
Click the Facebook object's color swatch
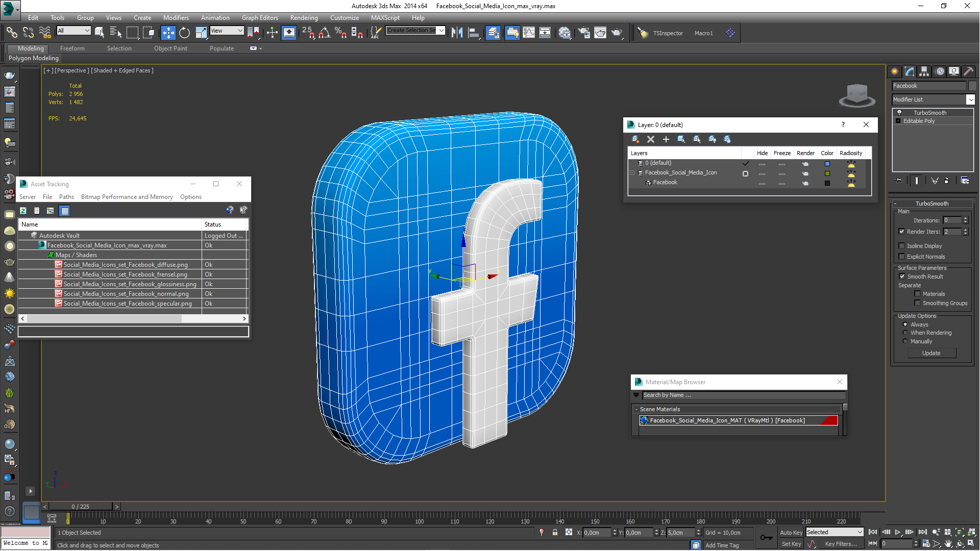point(827,183)
